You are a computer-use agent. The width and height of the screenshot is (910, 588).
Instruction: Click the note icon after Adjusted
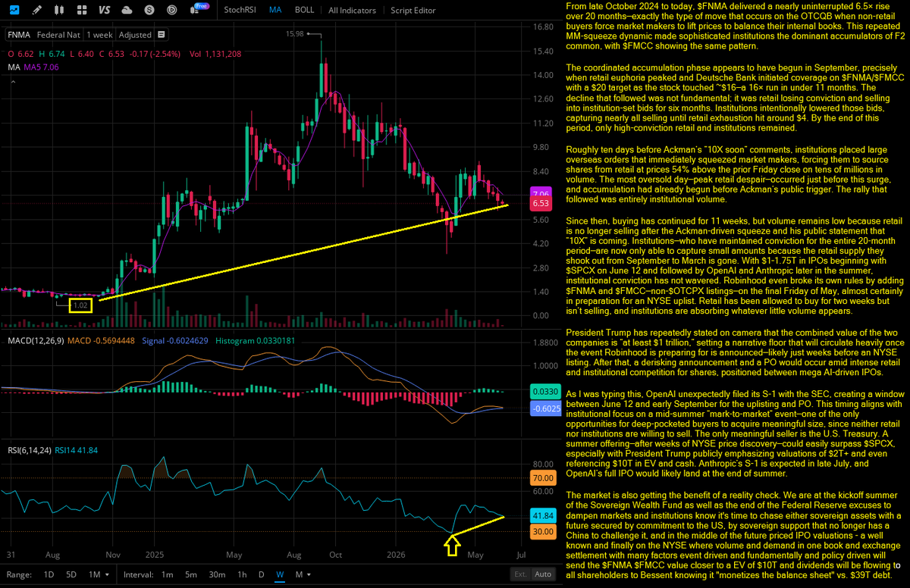161,34
